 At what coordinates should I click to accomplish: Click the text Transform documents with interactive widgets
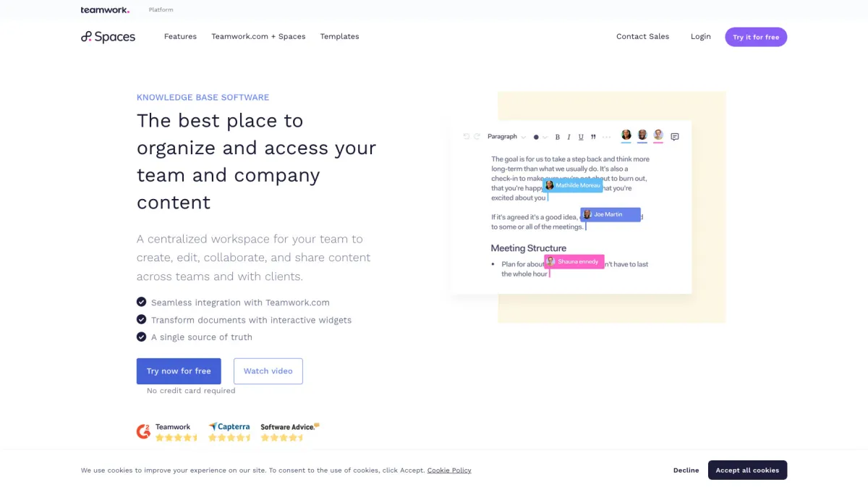(x=251, y=320)
